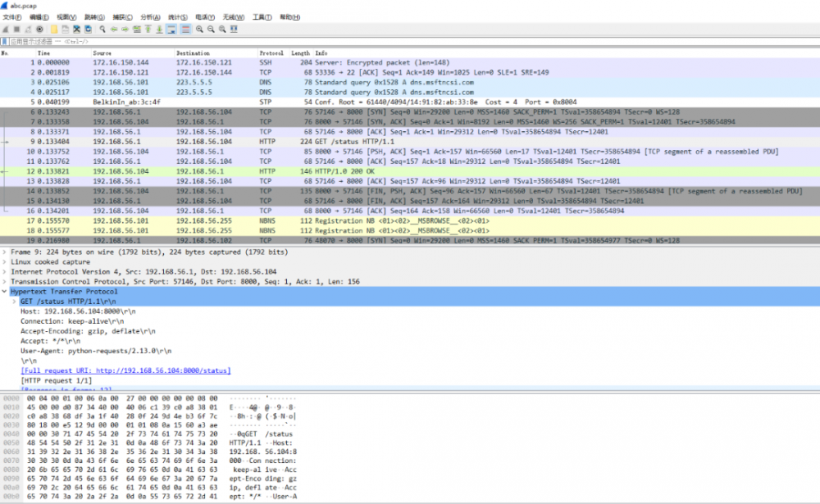Save this capture file
The image size is (820, 504).
(x=66, y=30)
